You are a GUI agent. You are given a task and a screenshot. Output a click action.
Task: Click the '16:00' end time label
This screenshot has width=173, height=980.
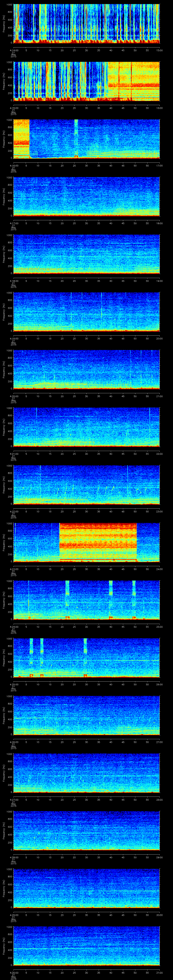(x=160, y=108)
